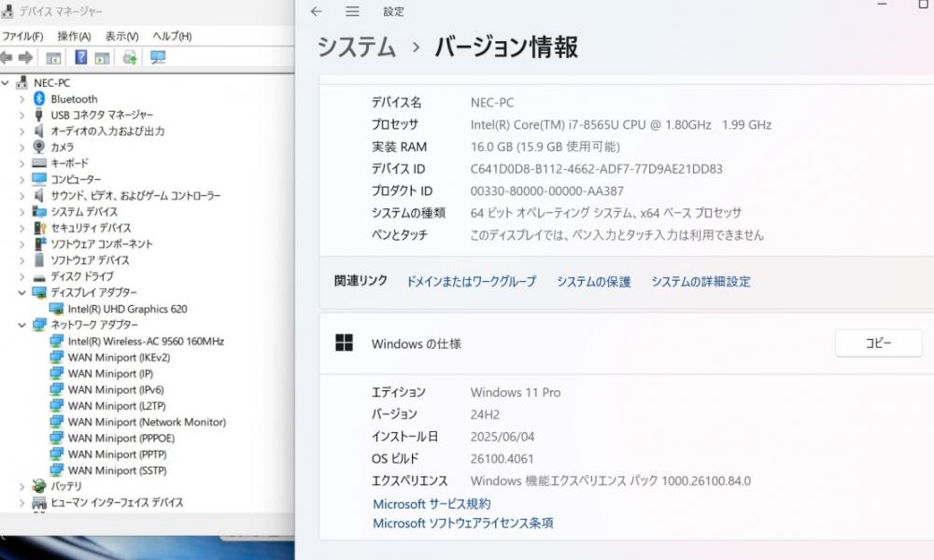Open the 操作(A) menu
Image resolution: width=934 pixels, height=560 pixels.
tap(74, 36)
